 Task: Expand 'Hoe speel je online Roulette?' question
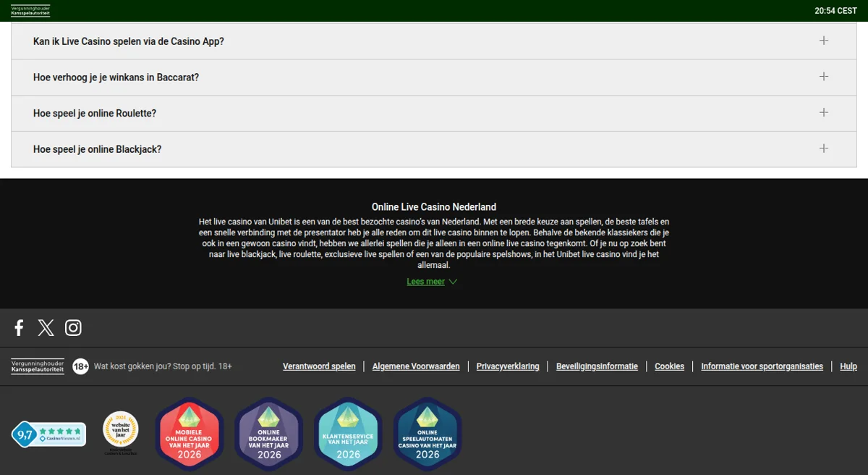(x=434, y=114)
